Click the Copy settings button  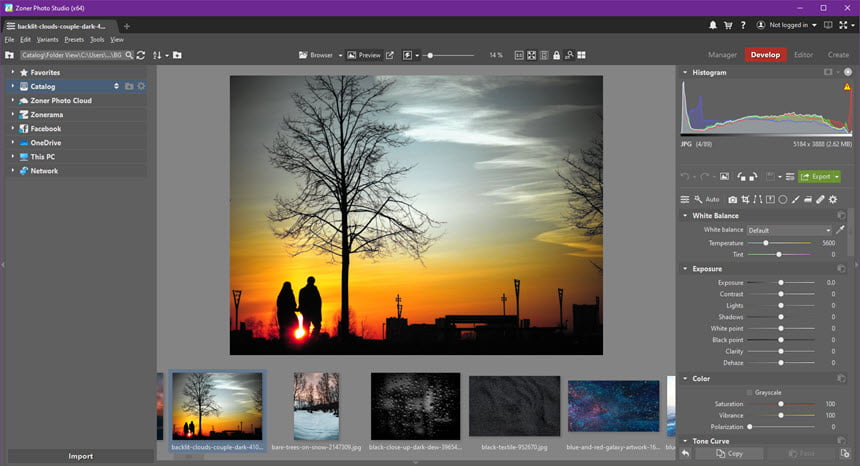coord(729,453)
